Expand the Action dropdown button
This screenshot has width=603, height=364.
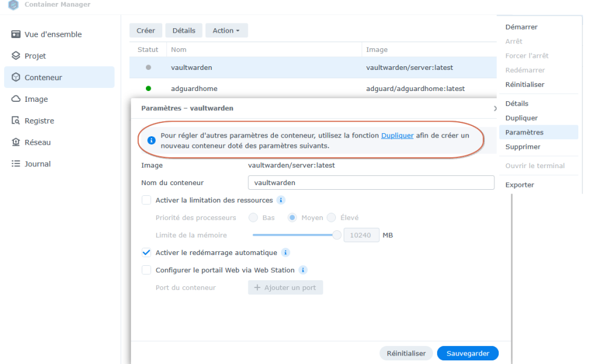(x=227, y=30)
